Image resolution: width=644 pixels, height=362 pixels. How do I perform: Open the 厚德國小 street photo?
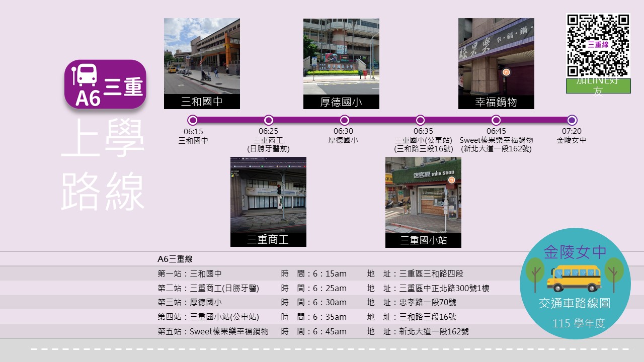341,63
